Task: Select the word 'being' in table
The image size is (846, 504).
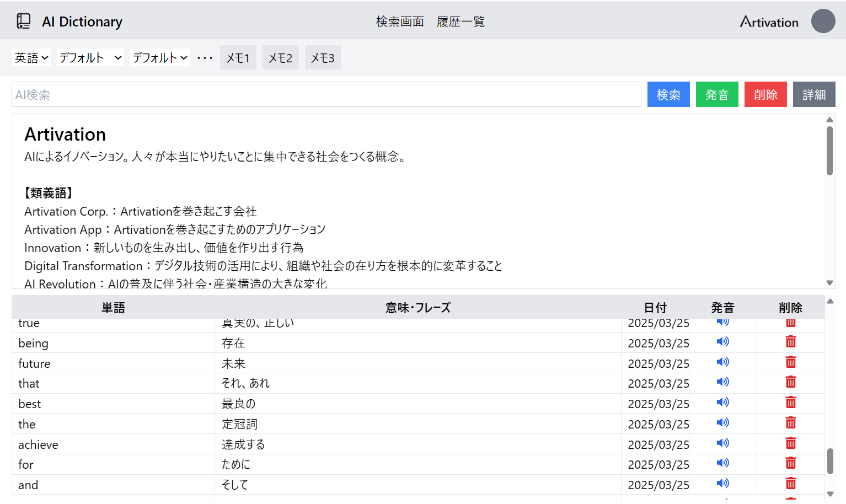Action: (x=33, y=343)
